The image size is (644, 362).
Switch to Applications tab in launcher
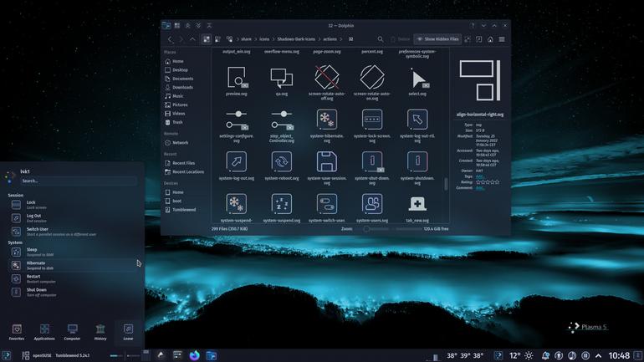click(x=44, y=332)
